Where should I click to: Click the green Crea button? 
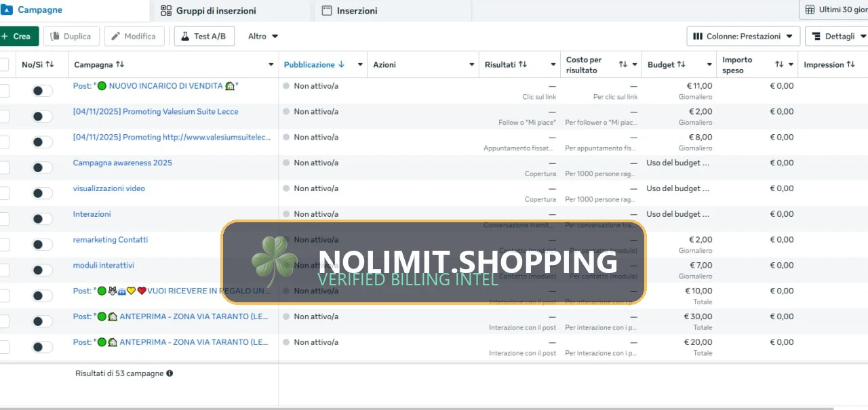point(18,37)
